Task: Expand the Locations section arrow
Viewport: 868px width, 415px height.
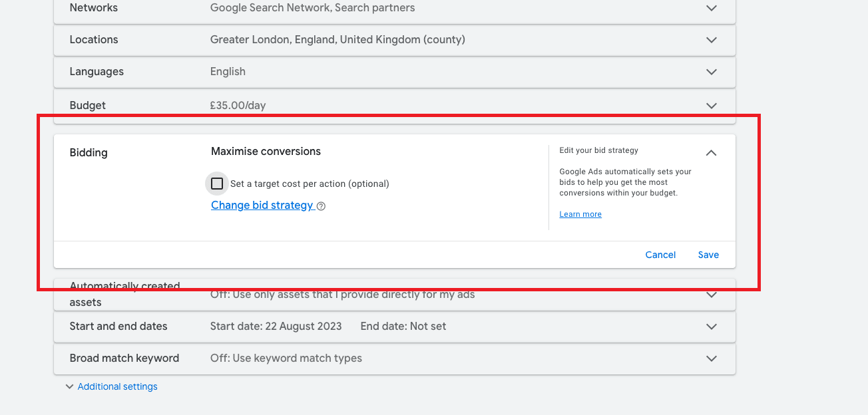Action: point(711,40)
